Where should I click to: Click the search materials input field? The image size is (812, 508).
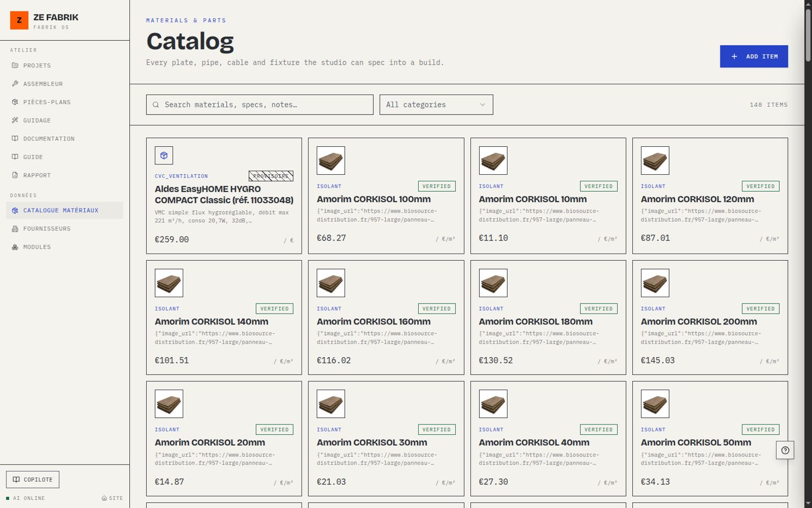260,105
